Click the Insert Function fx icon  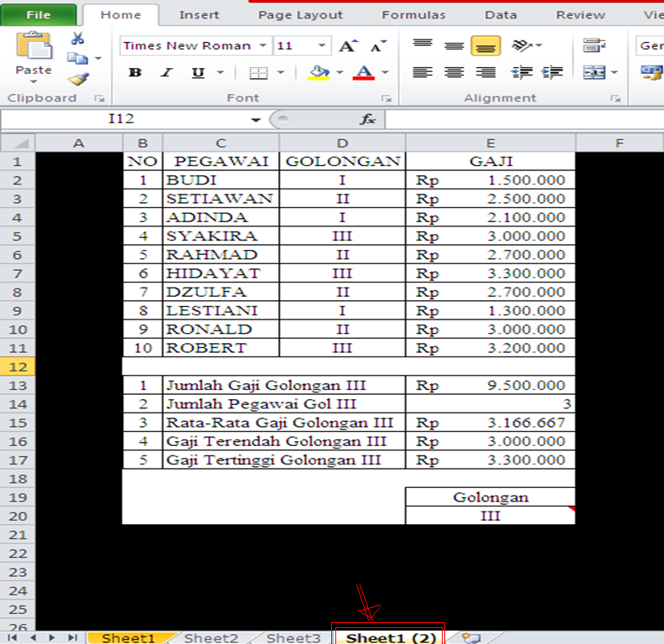pyautogui.click(x=368, y=119)
